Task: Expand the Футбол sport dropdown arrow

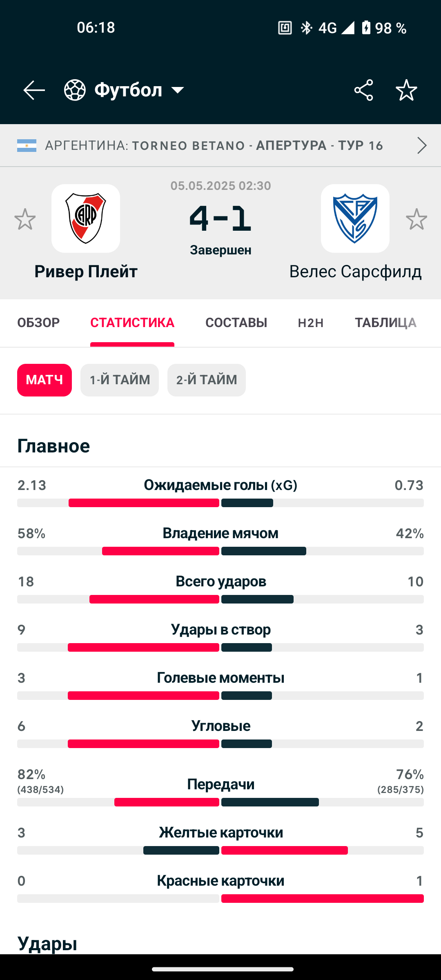Action: [x=178, y=90]
